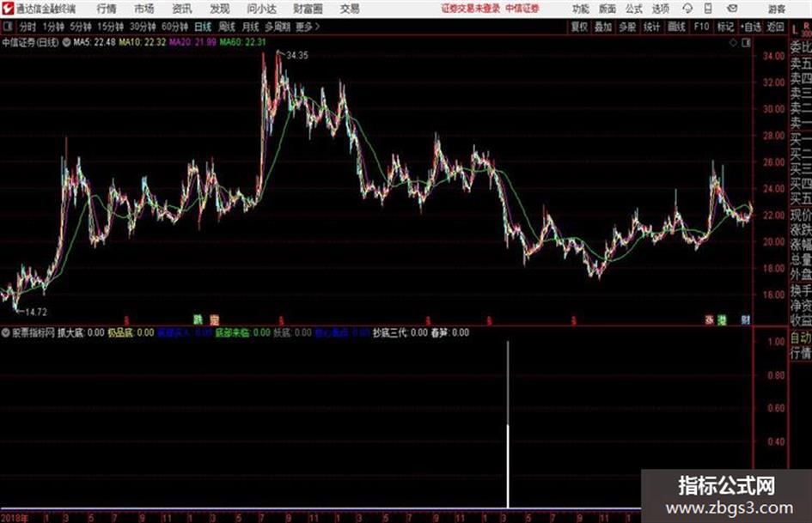Open the 发现 menu
812x523 pixels.
[x=220, y=9]
